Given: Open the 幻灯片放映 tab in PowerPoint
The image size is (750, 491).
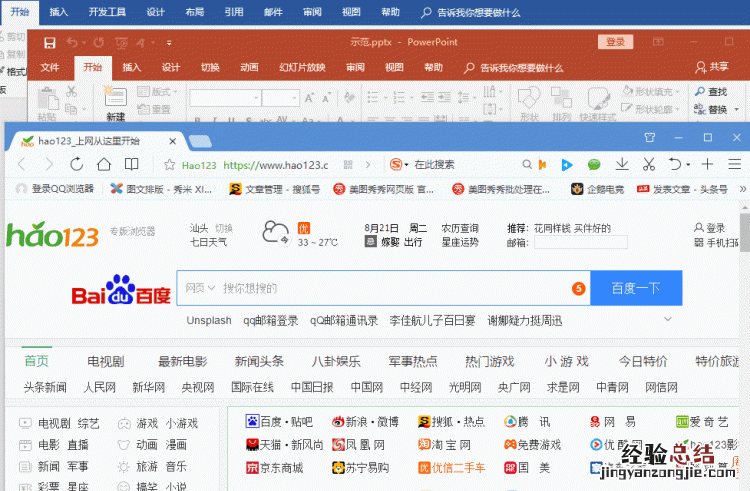Looking at the screenshot, I should click(302, 67).
